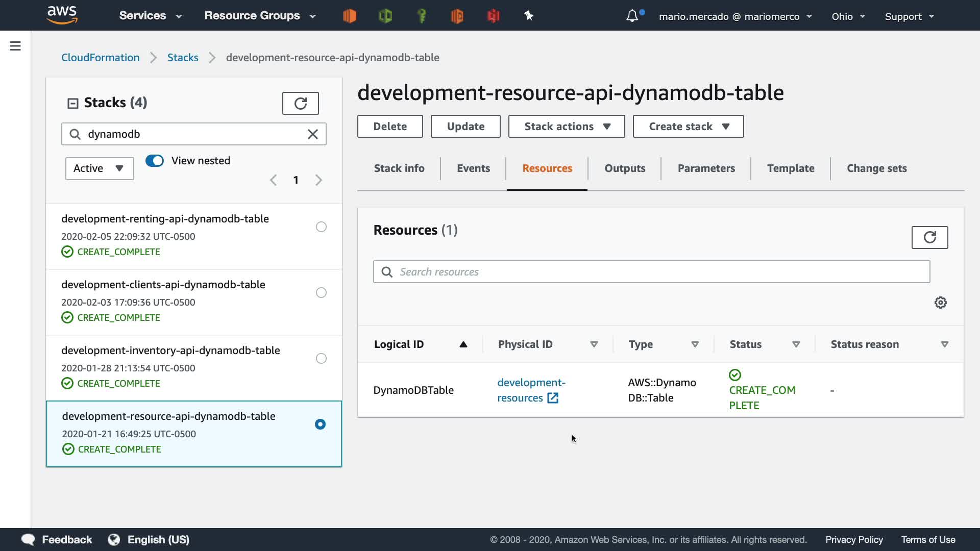980x551 pixels.
Task: Open the Template tab
Action: [x=790, y=169]
